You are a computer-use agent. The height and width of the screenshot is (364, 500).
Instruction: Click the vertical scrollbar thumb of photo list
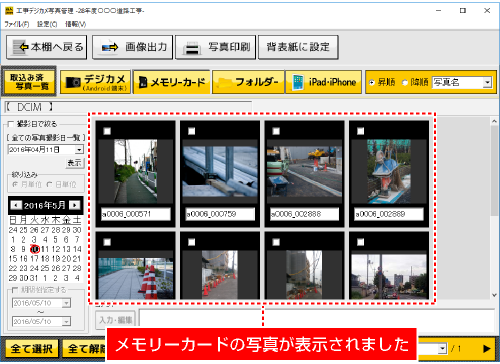[x=494, y=171]
